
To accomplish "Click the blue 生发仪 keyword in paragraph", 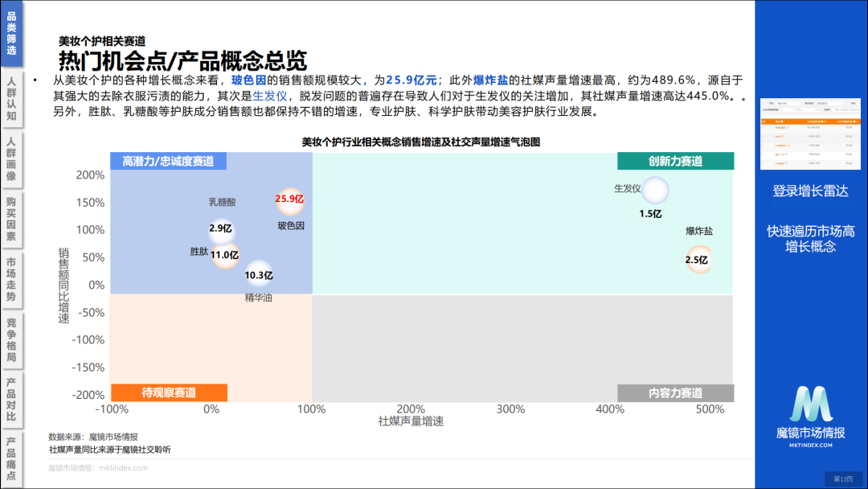I will click(x=269, y=96).
